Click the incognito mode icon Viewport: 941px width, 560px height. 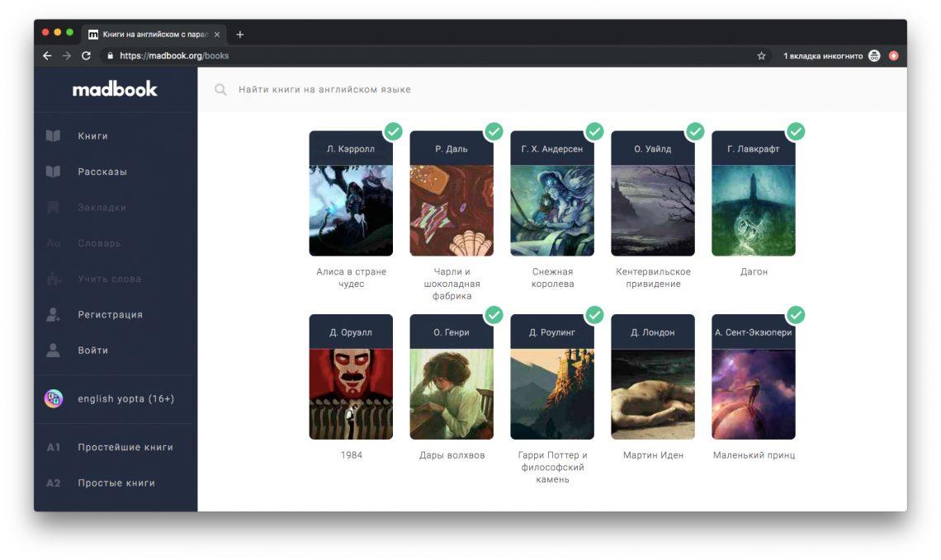click(x=874, y=56)
